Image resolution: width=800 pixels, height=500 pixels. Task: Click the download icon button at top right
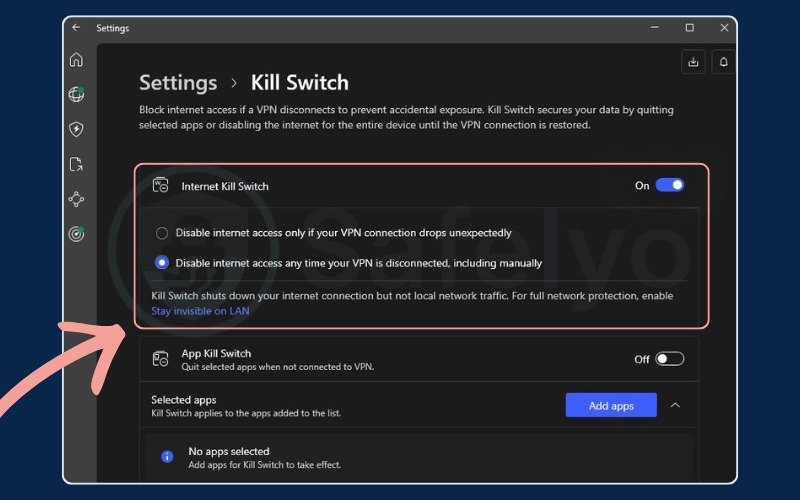693,62
